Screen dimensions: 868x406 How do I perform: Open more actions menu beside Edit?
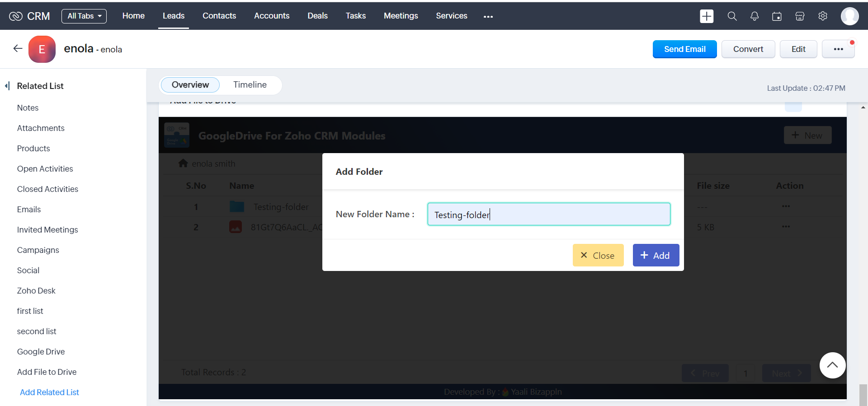[x=838, y=49]
